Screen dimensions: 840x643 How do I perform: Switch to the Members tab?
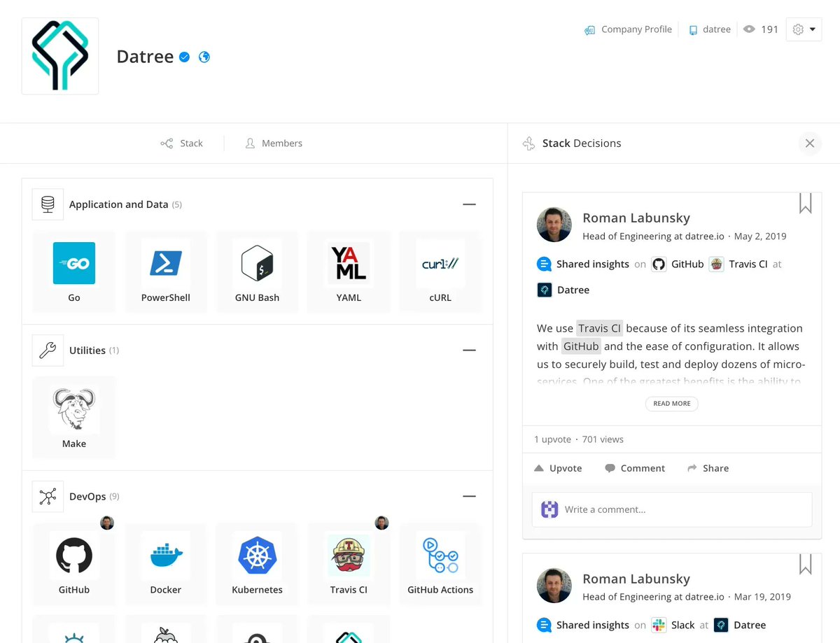pyautogui.click(x=274, y=143)
